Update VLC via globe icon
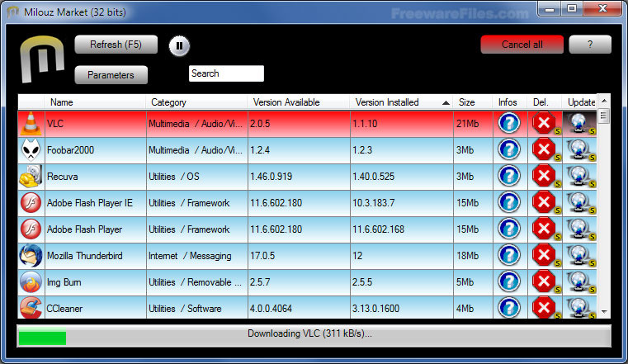The height and width of the screenshot is (364, 628). (x=579, y=123)
